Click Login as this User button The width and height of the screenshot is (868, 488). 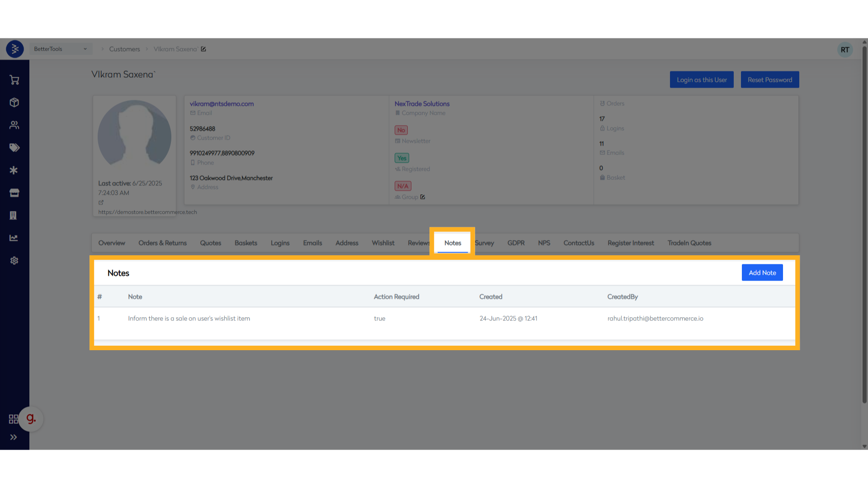(x=702, y=80)
